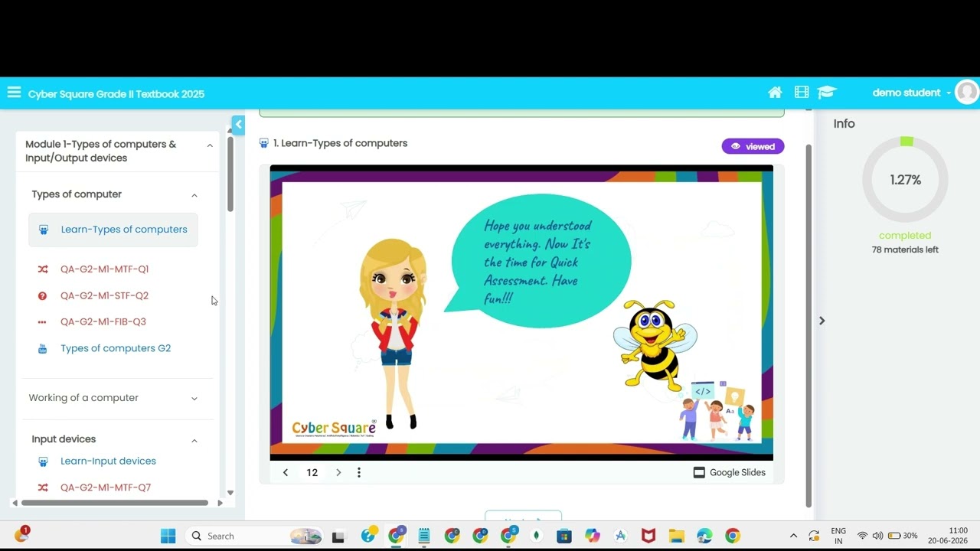Viewport: 980px width, 551px height.
Task: Open Copilot from taskbar
Action: coord(593,536)
